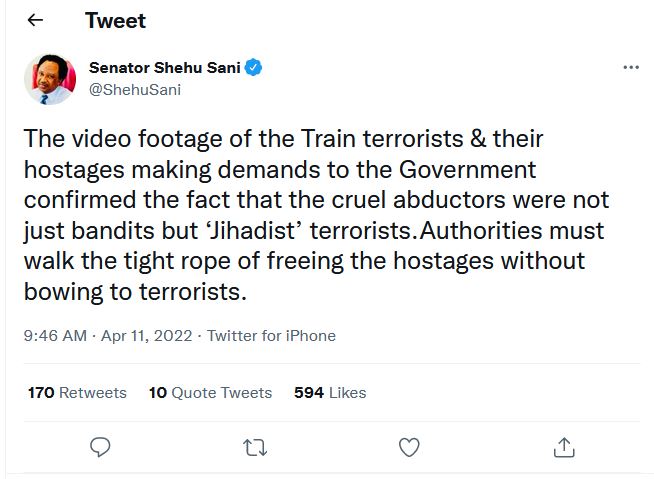Open the three-dot more options menu
This screenshot has height=479, width=654.
click(630, 68)
